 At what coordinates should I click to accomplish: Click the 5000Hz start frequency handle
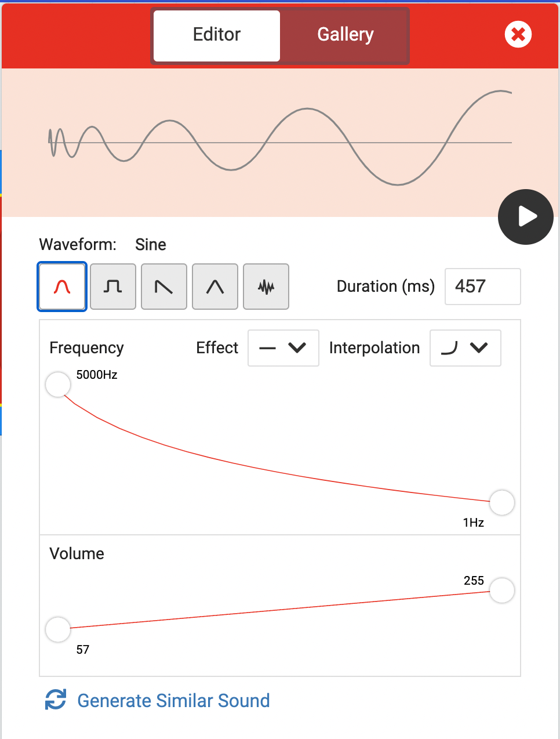coord(58,385)
